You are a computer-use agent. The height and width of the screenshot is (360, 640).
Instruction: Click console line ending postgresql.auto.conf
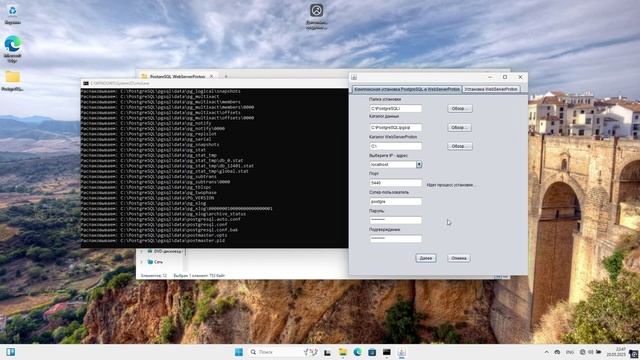160,219
